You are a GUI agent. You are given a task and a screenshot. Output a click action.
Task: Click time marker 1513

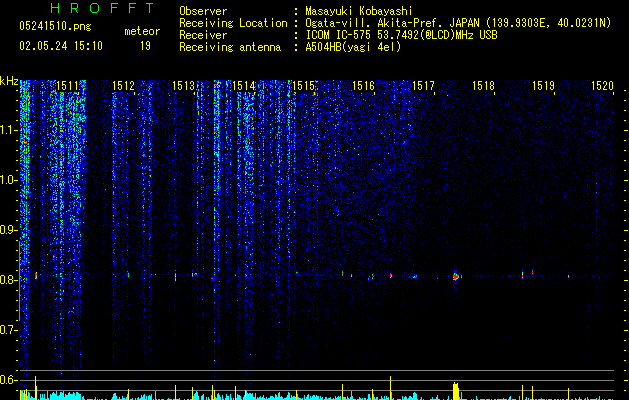pyautogui.click(x=183, y=86)
